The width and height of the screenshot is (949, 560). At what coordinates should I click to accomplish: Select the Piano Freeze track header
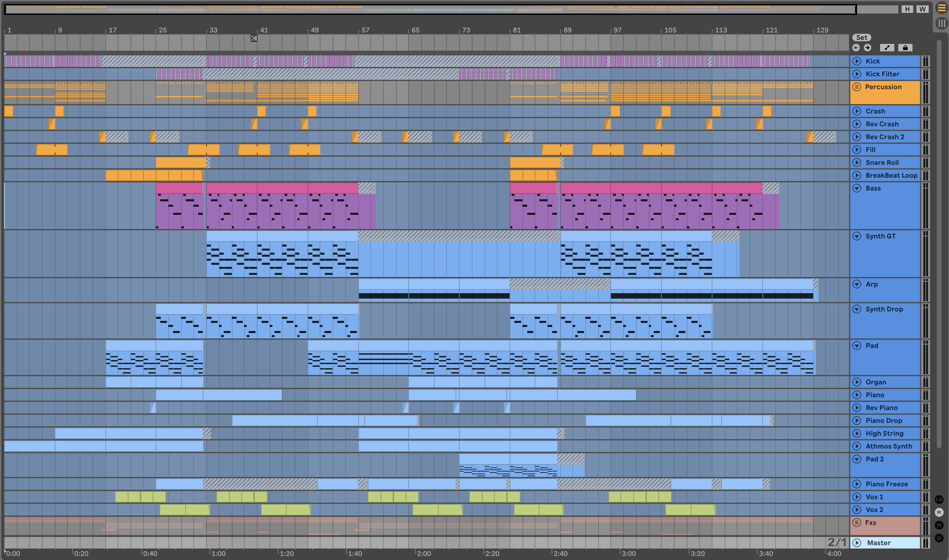pos(886,484)
